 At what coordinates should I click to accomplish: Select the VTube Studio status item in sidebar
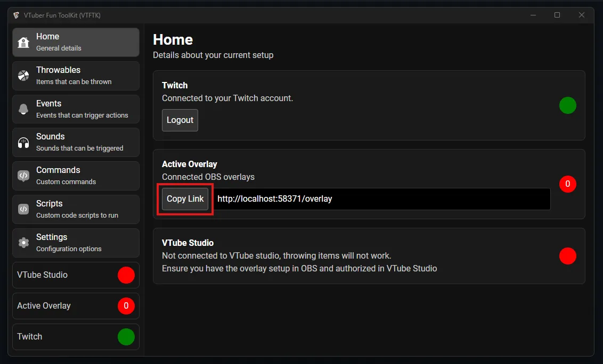(76, 275)
